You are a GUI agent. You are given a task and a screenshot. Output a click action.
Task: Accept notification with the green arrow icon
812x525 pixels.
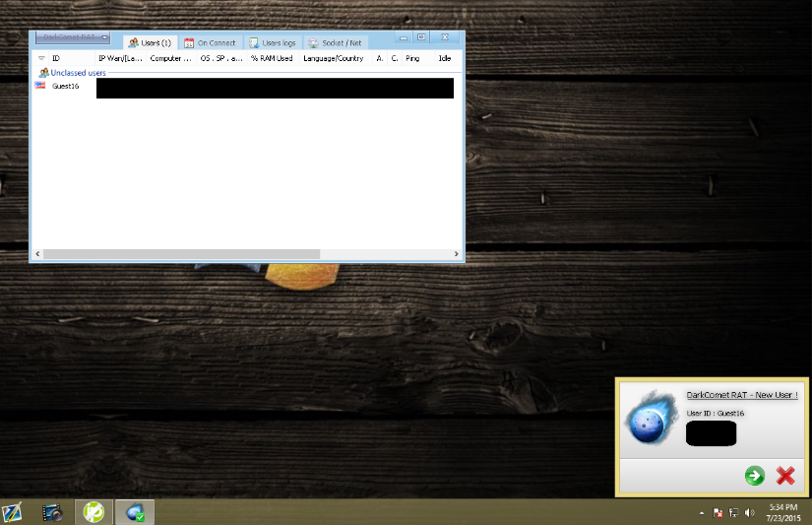(755, 475)
